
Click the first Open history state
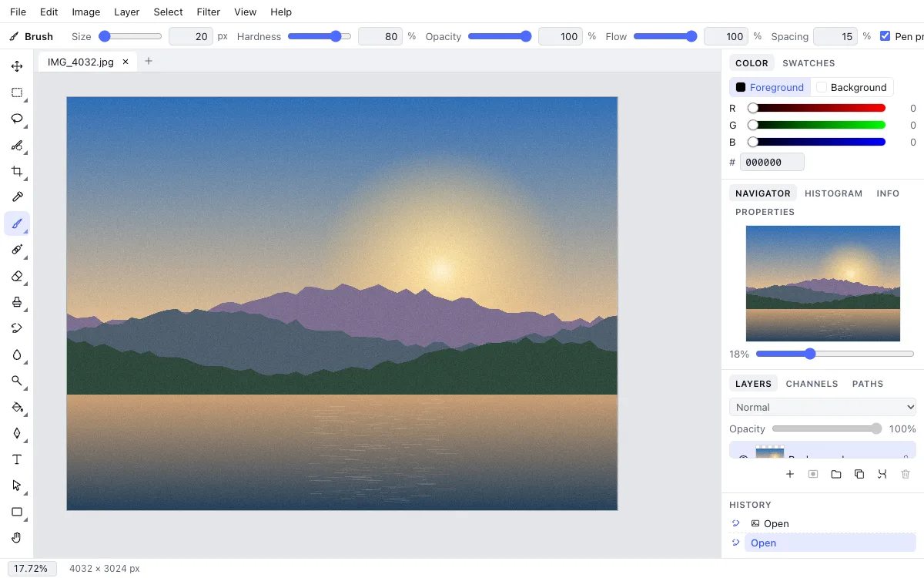(x=830, y=523)
